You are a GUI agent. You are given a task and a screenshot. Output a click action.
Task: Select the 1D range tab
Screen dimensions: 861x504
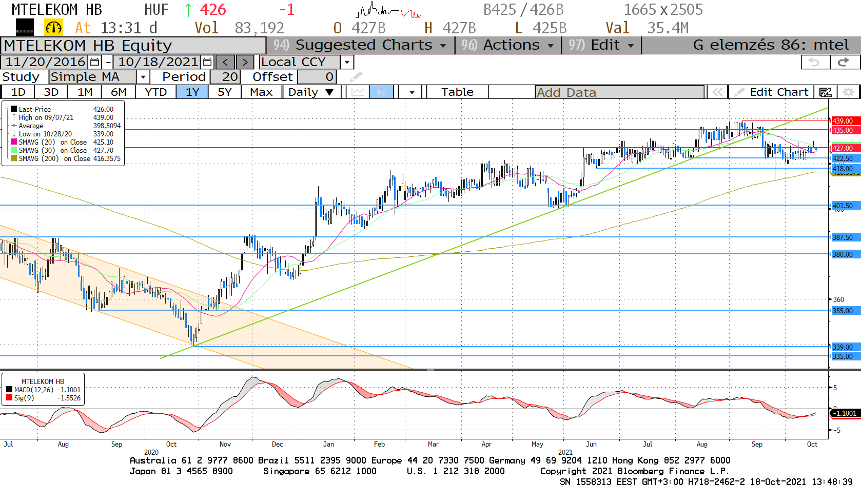coord(18,92)
